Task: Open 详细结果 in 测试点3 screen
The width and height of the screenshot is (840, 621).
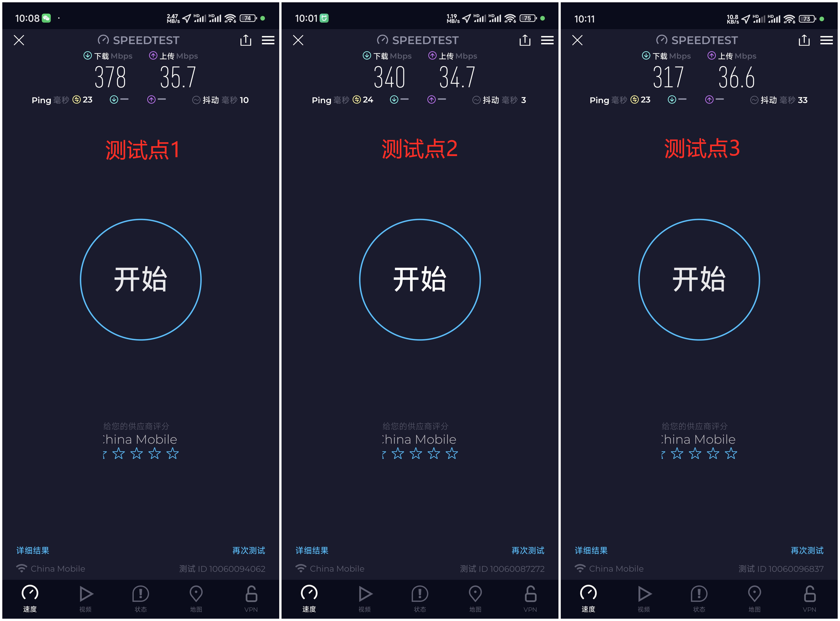Action: [x=591, y=550]
